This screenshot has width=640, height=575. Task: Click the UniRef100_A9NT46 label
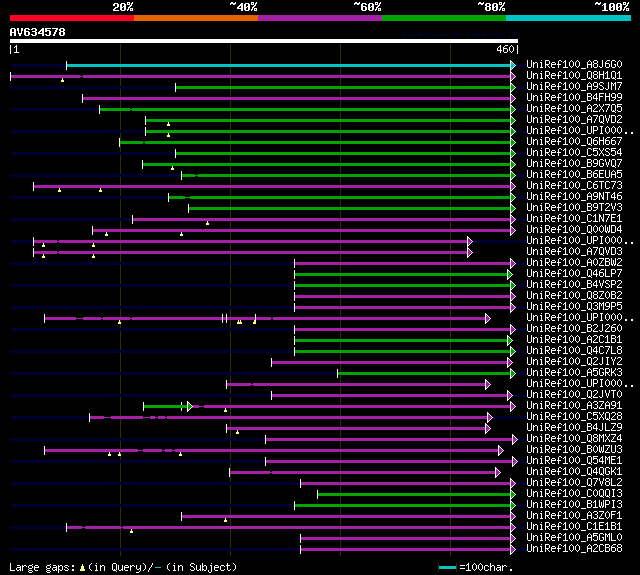click(x=574, y=197)
